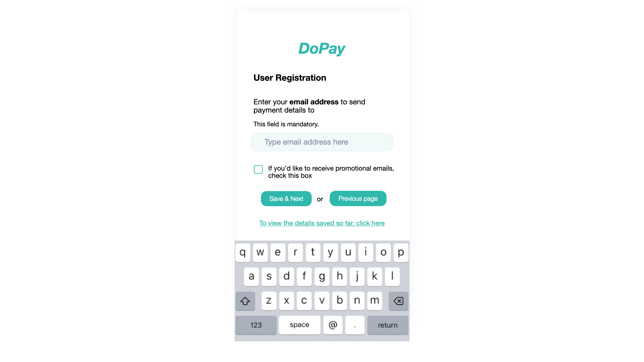
Task: Select email address input field
Action: [x=322, y=142]
